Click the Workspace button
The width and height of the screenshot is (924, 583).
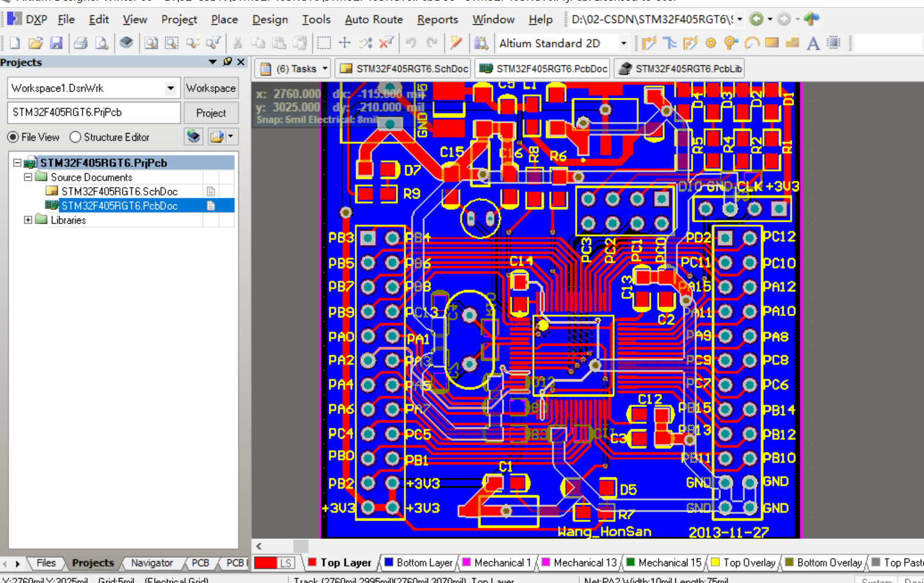pyautogui.click(x=211, y=88)
